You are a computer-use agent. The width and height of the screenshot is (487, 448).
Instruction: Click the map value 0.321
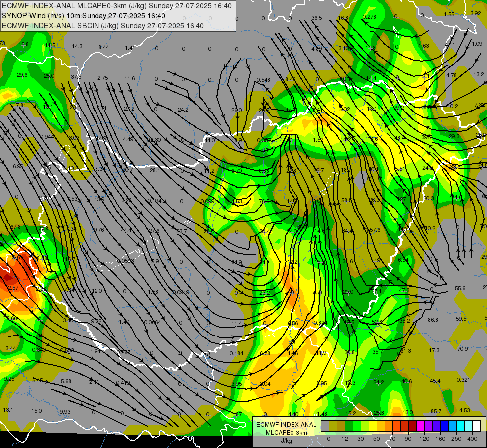tap(463, 380)
